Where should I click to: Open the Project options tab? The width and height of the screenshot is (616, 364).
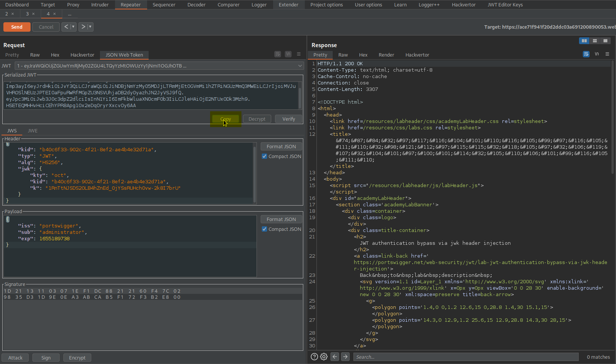click(327, 5)
